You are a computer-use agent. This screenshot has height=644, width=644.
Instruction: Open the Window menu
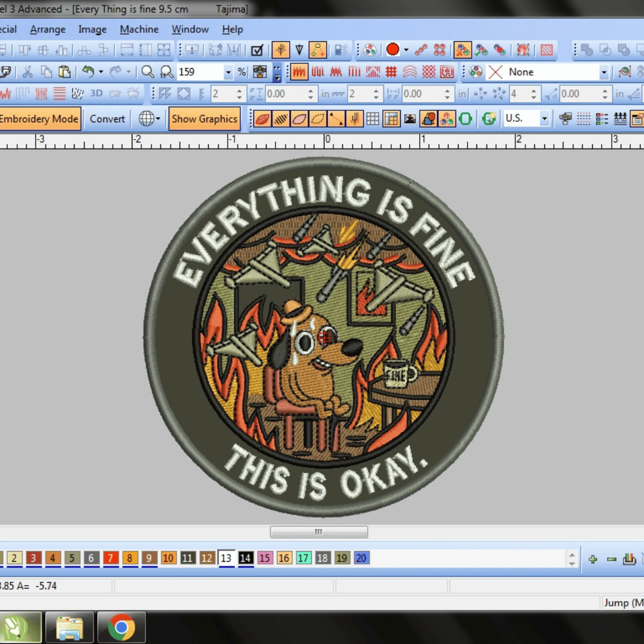(190, 29)
